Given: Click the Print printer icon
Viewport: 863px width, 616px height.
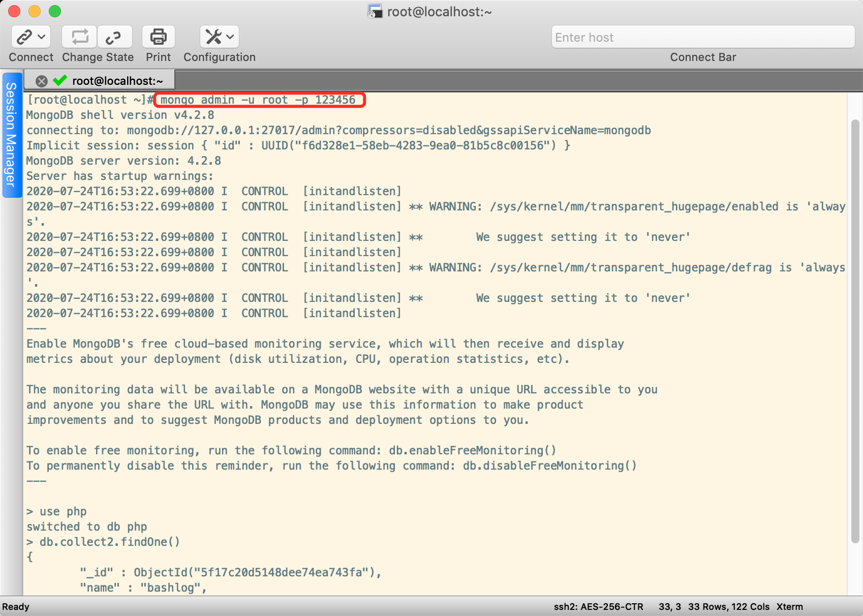Looking at the screenshot, I should point(158,37).
